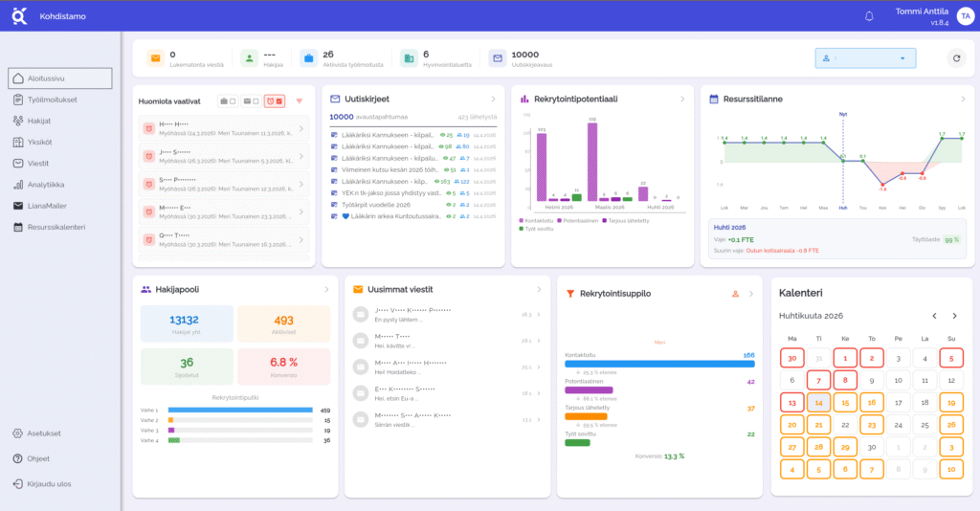Screen dimensions: 980x511
Task: Click the TA user avatar
Action: [x=964, y=16]
